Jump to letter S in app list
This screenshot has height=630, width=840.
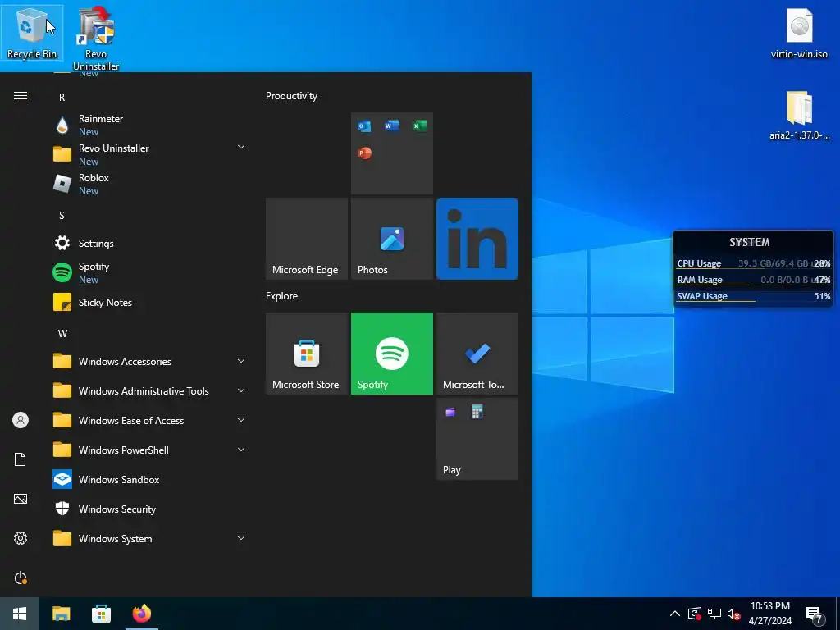[62, 216]
